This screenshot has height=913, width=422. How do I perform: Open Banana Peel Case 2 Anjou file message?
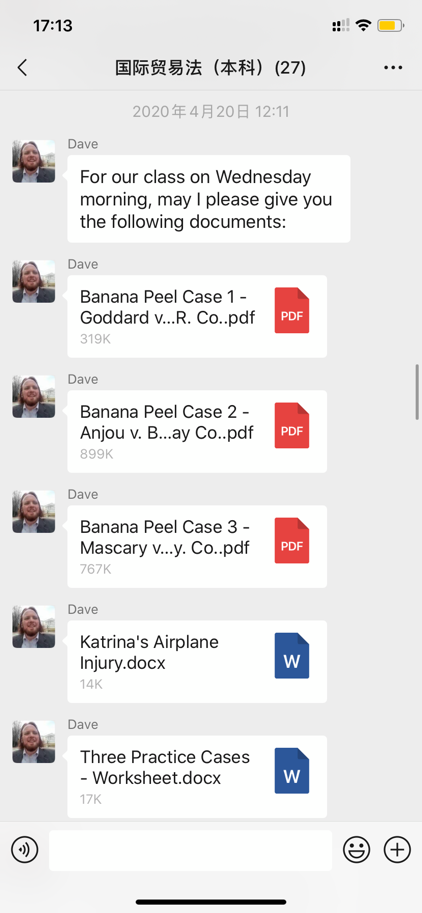click(x=197, y=431)
